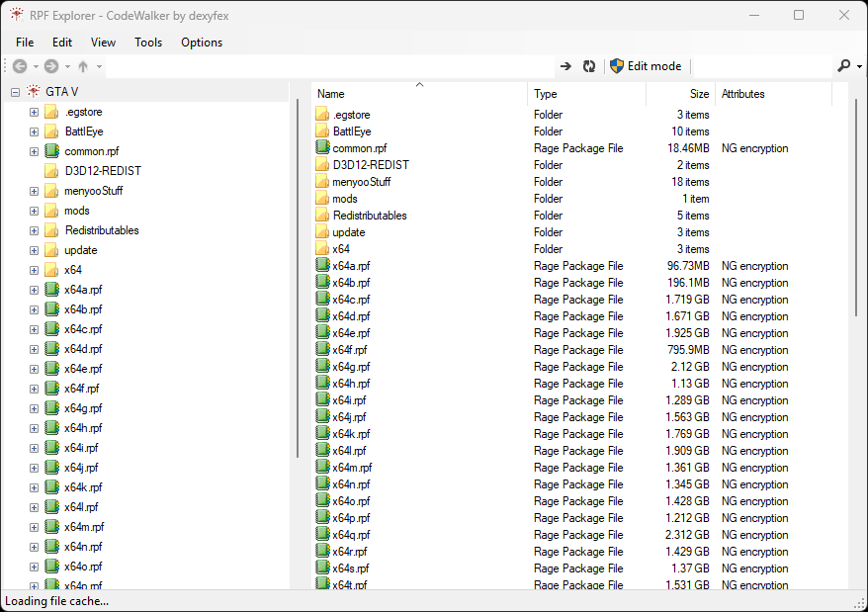This screenshot has width=868, height=612.
Task: Click the tree panel vertical scrollbar
Action: [x=298, y=278]
